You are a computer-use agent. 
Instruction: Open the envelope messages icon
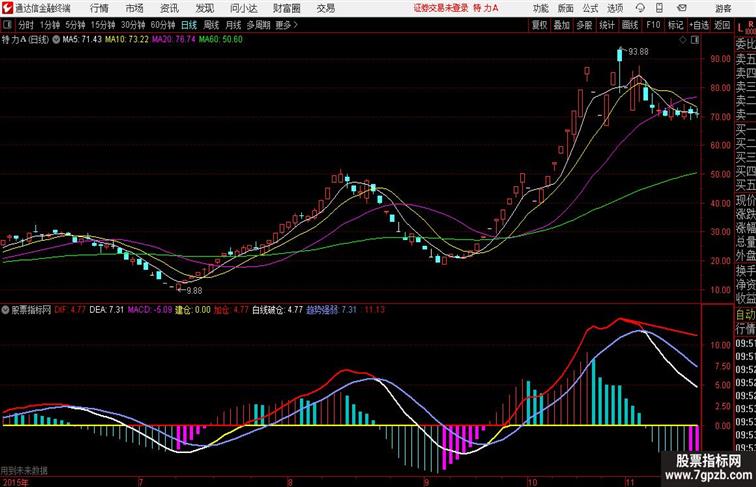[x=682, y=8]
